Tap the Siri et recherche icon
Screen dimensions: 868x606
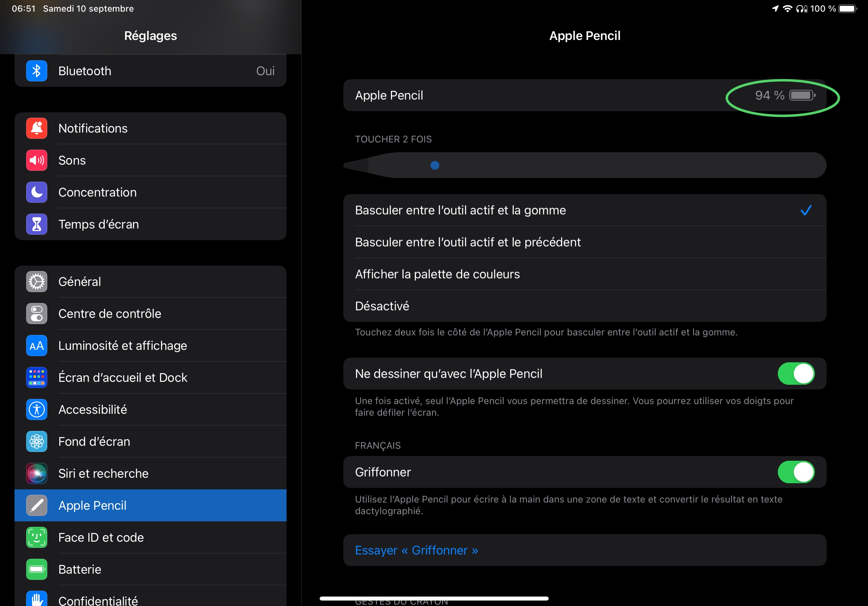tap(37, 473)
